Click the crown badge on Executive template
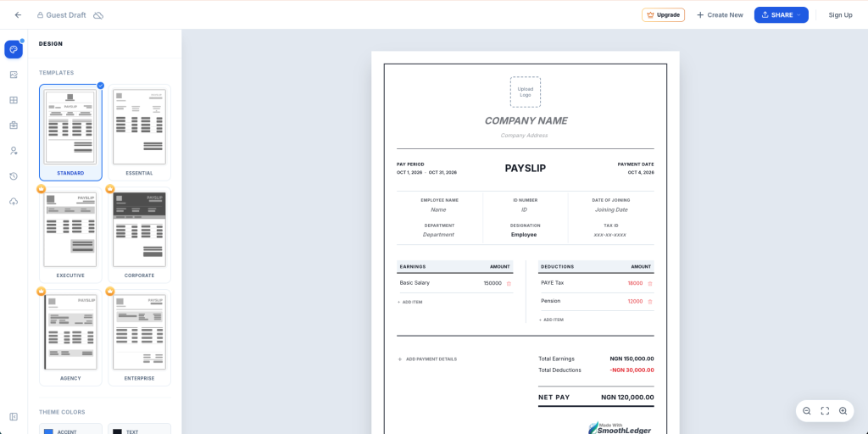The width and height of the screenshot is (868, 434). point(41,189)
